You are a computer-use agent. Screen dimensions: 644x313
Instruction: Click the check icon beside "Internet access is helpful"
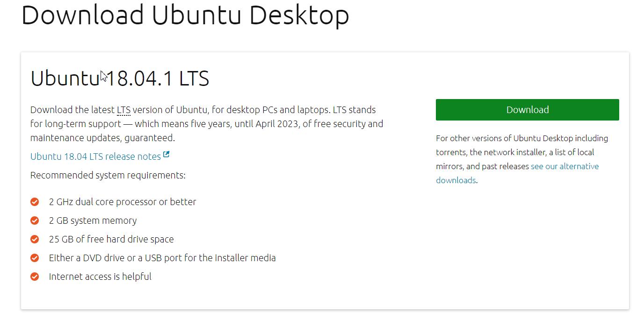[35, 276]
